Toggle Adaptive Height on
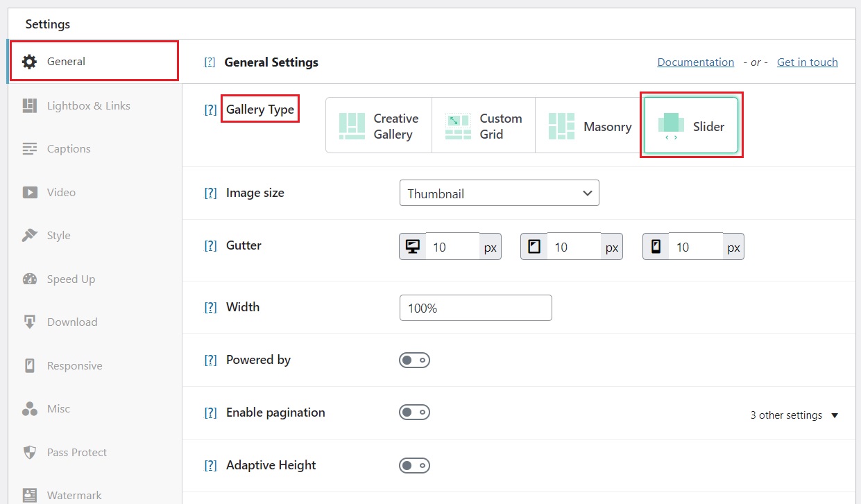 414,466
